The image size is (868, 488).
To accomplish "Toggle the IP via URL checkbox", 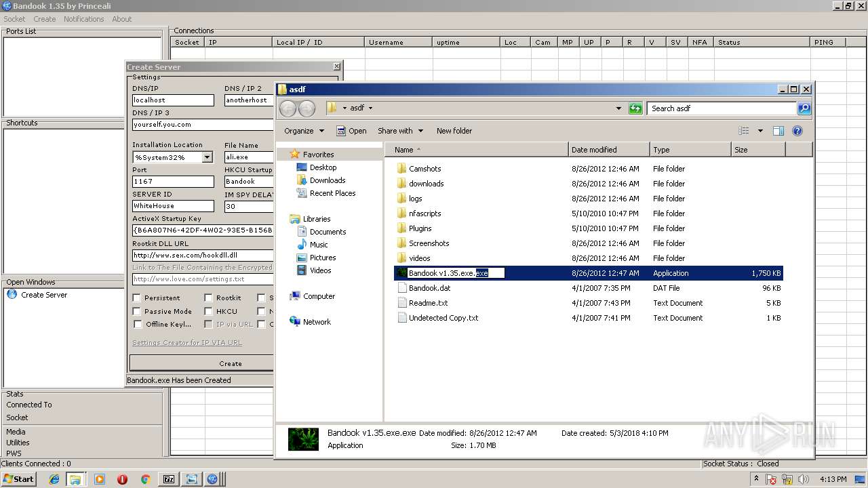I will pyautogui.click(x=208, y=324).
